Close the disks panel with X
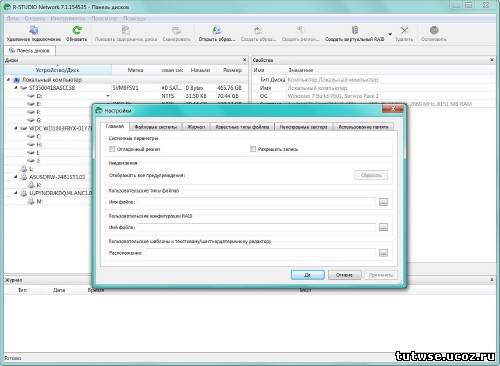Viewport: 500px width, 366px height. (245, 60)
